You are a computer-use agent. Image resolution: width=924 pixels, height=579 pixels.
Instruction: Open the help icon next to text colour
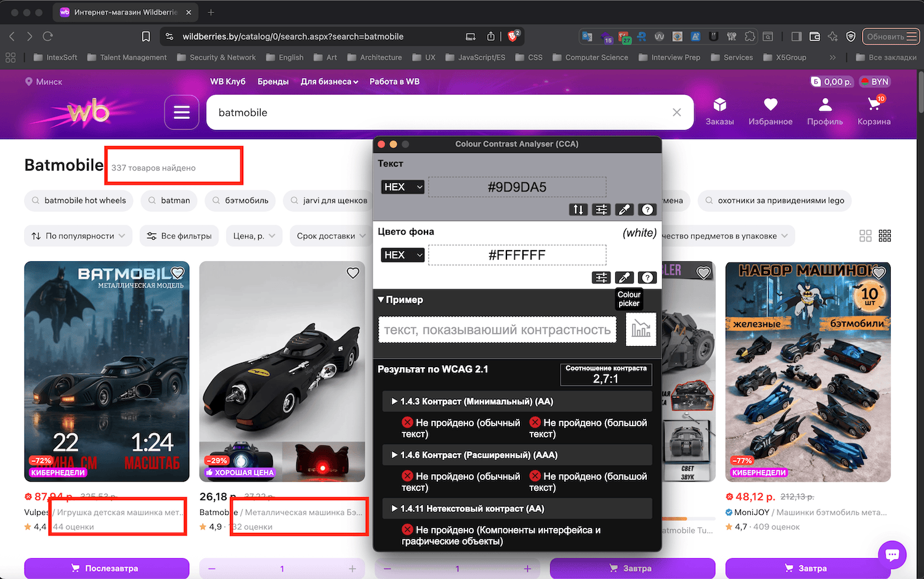pos(647,209)
